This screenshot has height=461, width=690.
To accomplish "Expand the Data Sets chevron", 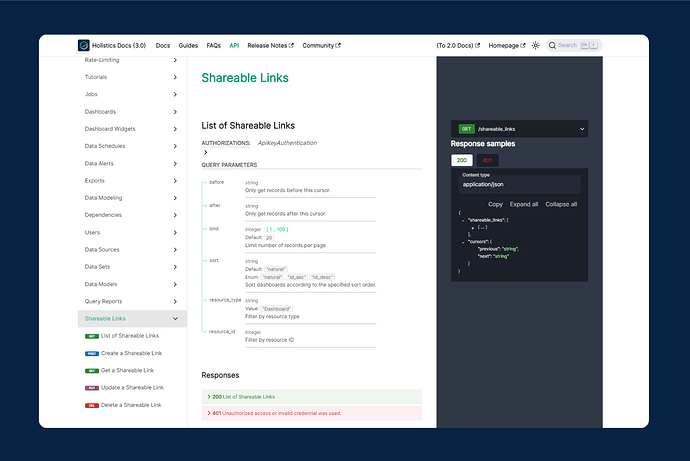I will [x=175, y=267].
